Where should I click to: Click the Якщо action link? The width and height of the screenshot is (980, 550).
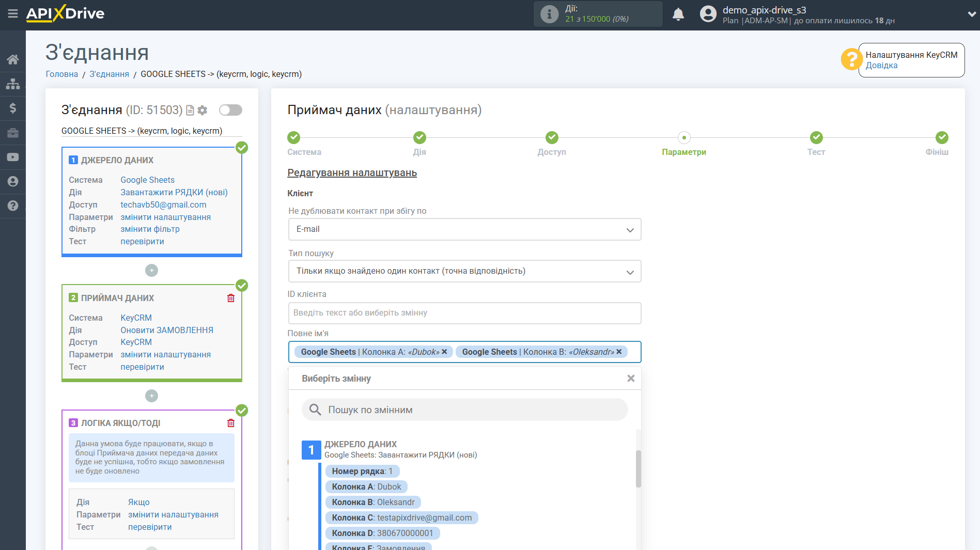139,502
